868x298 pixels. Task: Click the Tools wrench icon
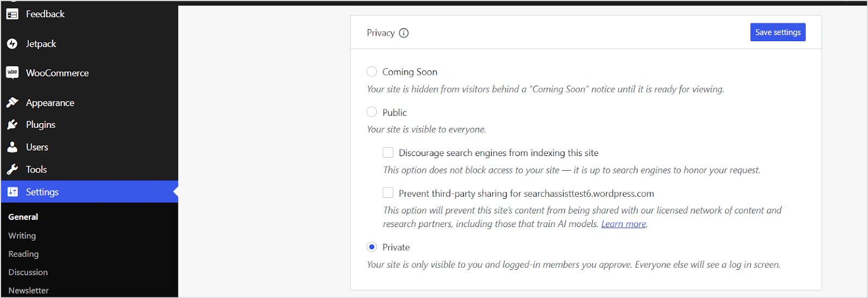coord(12,170)
